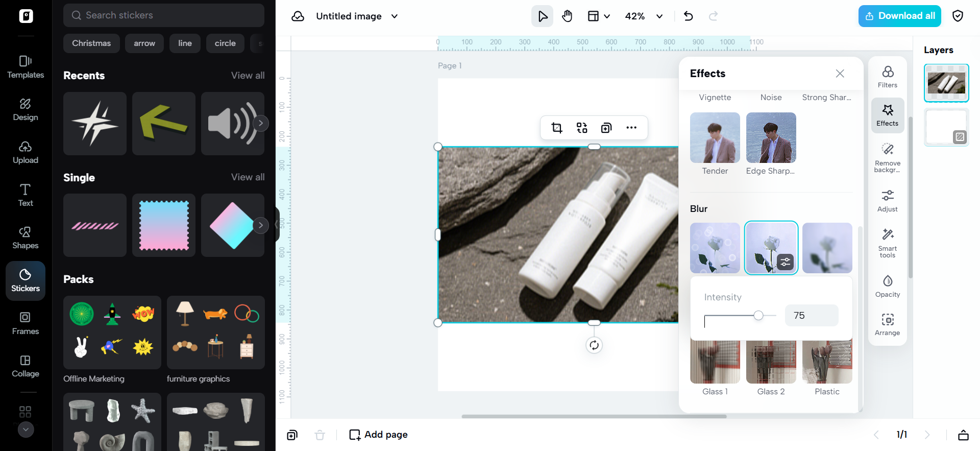Viewport: 980px width, 451px height.
Task: Select the Christmas sticker tag
Action: pos(91,43)
